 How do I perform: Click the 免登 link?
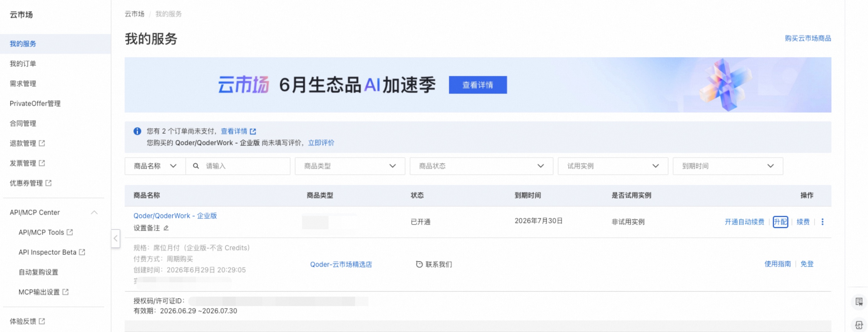tap(807, 264)
